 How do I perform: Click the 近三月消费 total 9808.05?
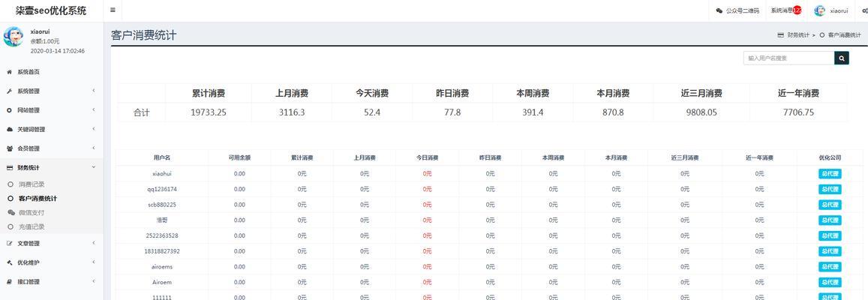click(701, 112)
